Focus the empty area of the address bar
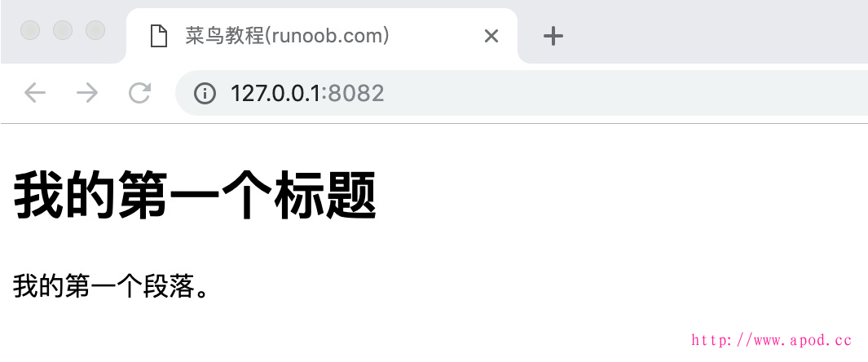 pyautogui.click(x=626, y=93)
